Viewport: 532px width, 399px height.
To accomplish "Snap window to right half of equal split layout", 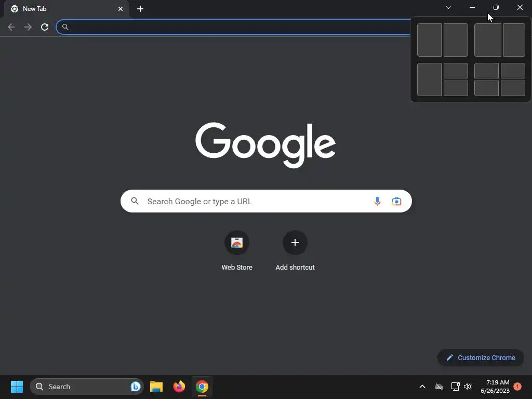I will [x=456, y=40].
